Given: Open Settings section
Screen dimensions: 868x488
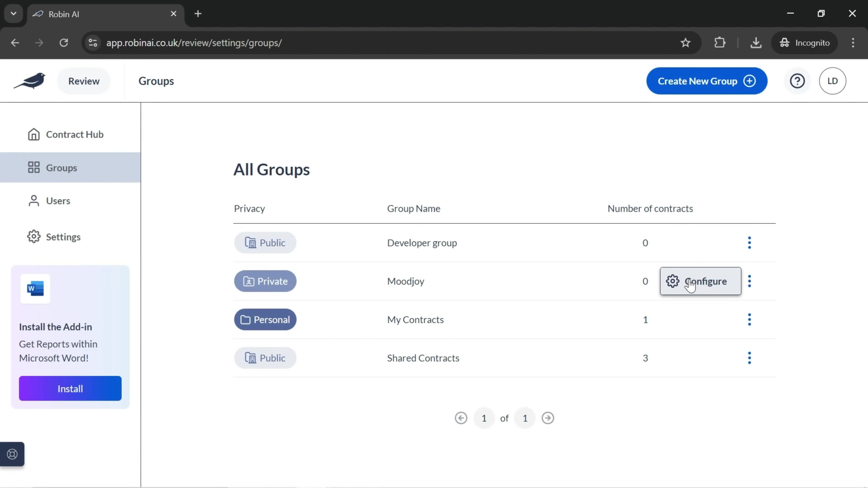Looking at the screenshot, I should click(63, 237).
